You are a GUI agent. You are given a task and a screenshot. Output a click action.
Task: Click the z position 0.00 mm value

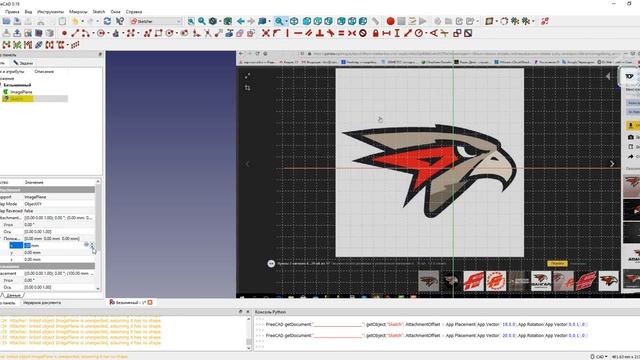32,259
